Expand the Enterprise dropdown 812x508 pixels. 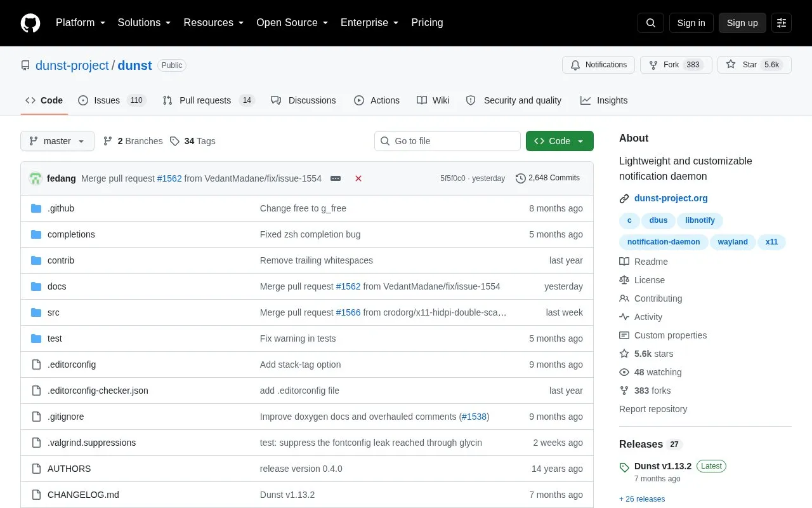(370, 23)
